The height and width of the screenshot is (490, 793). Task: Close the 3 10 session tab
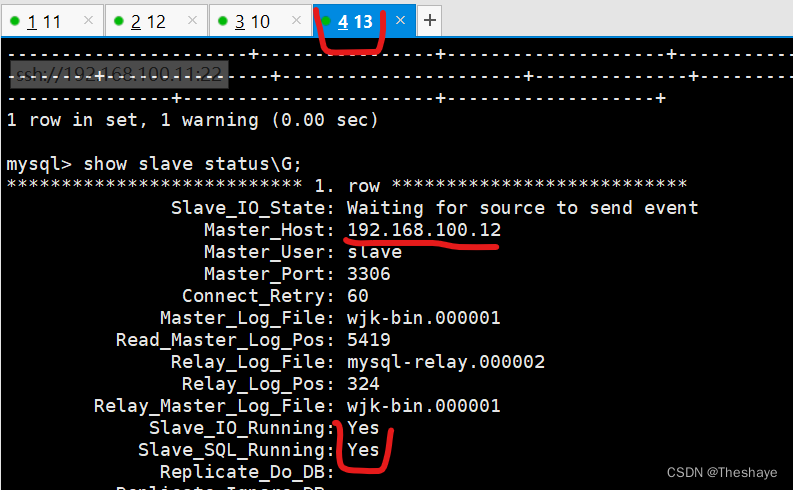[296, 20]
